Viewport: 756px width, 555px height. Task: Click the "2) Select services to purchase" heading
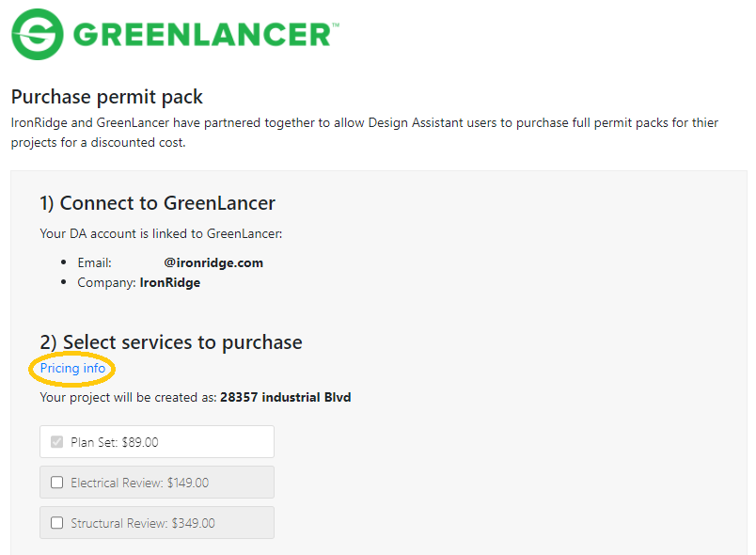[170, 342]
